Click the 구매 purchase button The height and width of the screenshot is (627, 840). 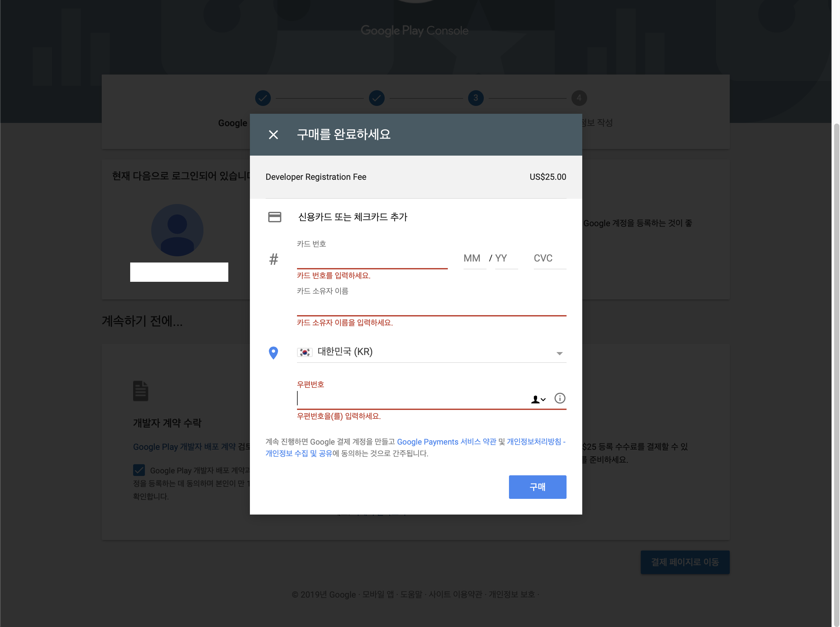537,487
